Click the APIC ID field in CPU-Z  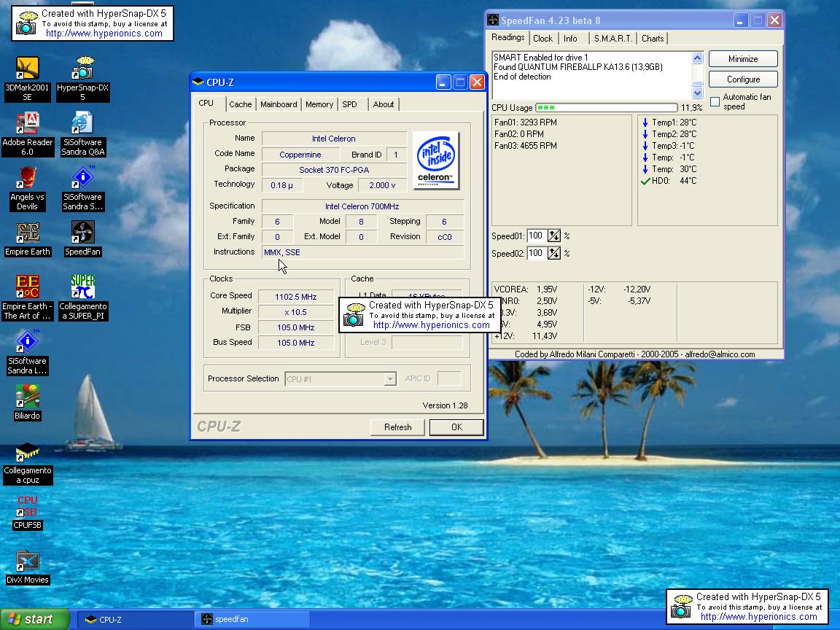coord(449,378)
